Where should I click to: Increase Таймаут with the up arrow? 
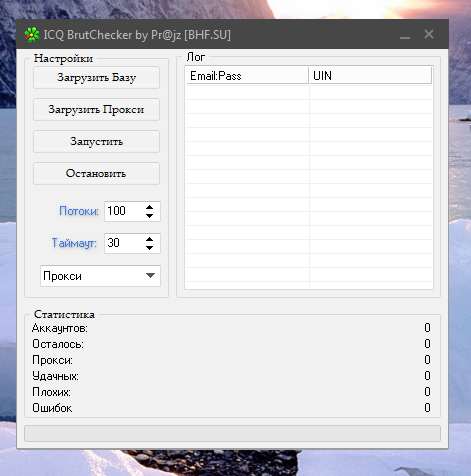tap(149, 239)
